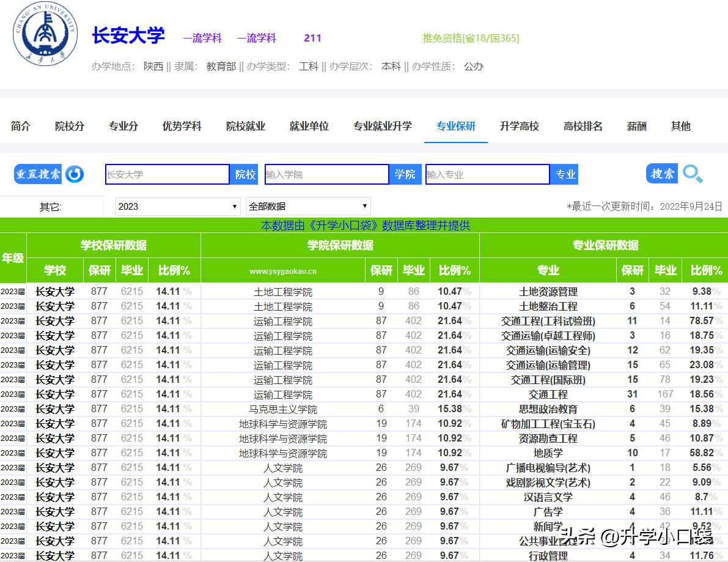The width and height of the screenshot is (728, 562).
Task: Click the 学校保研数据 header
Action: coord(114,245)
